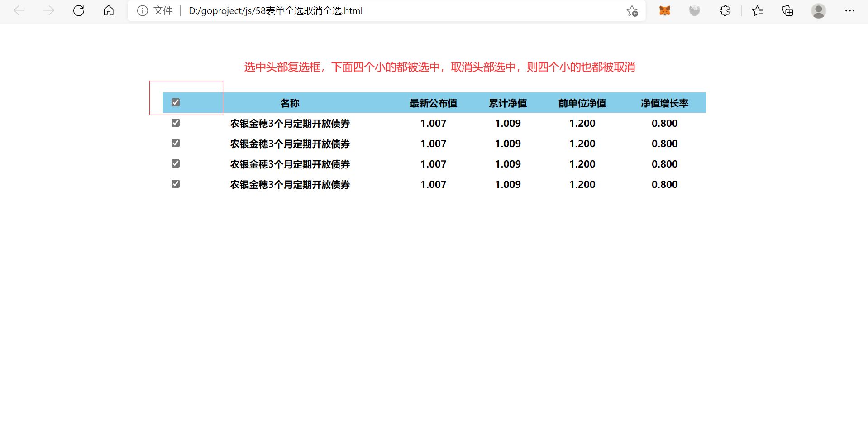The image size is (868, 437).
Task: Go back to previous page
Action: (x=19, y=10)
